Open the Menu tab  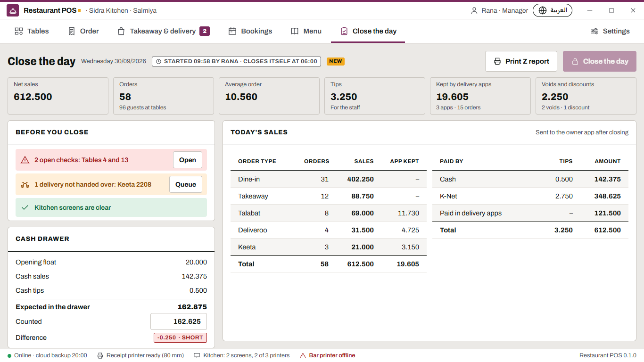tap(306, 31)
